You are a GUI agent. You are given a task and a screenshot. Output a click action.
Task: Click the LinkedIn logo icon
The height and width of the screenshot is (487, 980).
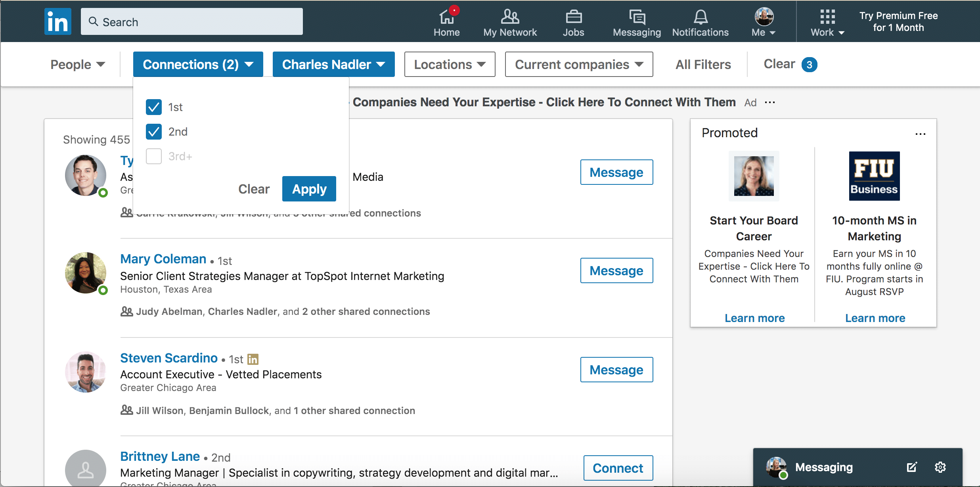click(58, 21)
